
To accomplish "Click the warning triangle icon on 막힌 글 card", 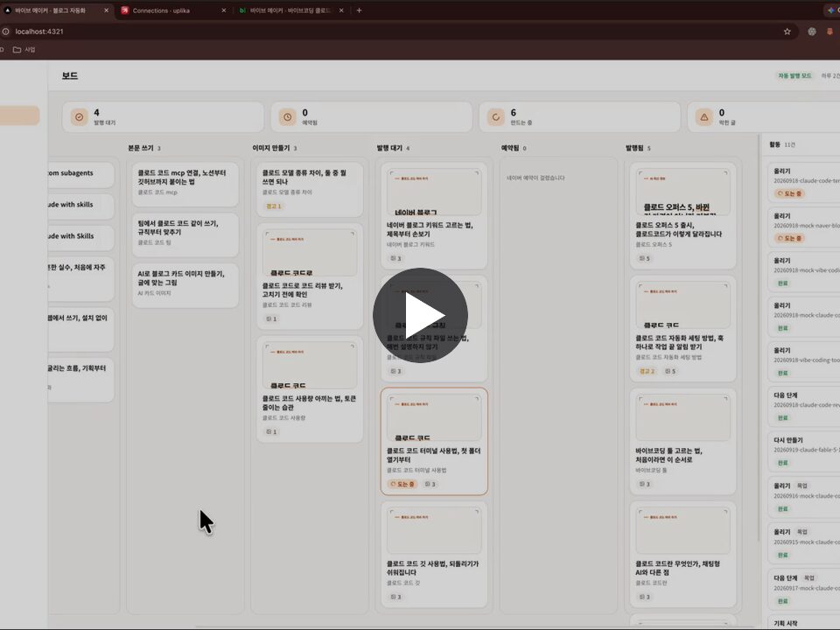I will [x=703, y=116].
